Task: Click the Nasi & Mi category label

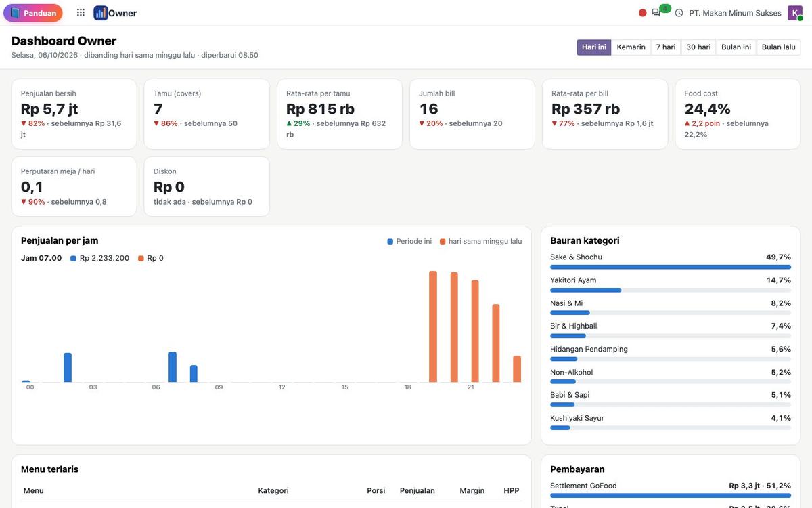Action: point(566,303)
